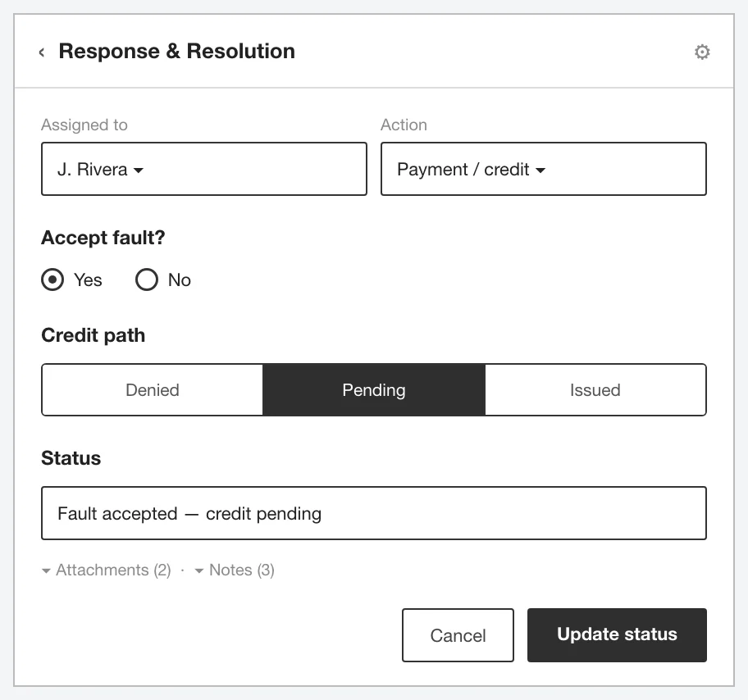Click the Cancel button

pos(458,634)
